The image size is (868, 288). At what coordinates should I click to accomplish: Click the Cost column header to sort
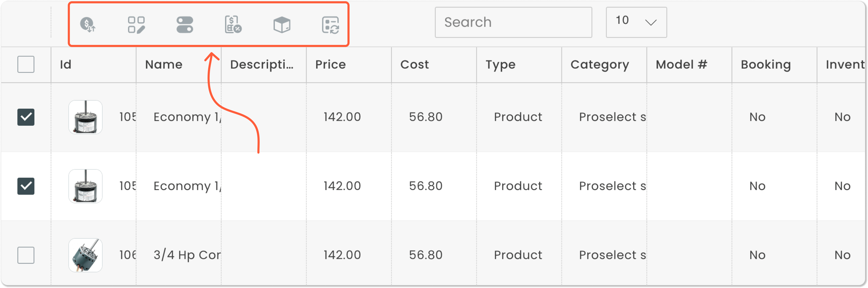tap(415, 64)
